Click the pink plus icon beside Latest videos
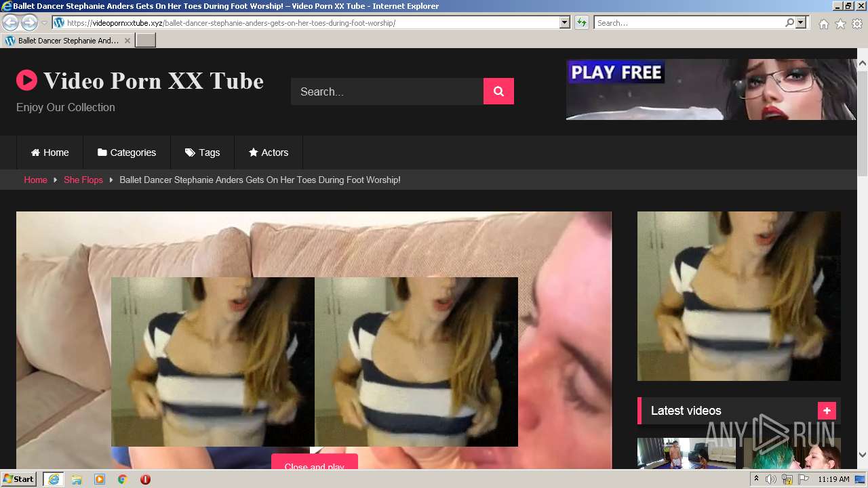This screenshot has height=488, width=868. pos(827,411)
